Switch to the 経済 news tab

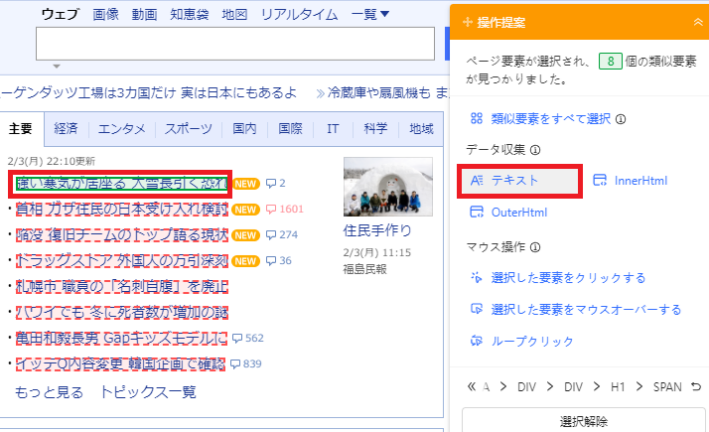point(66,129)
